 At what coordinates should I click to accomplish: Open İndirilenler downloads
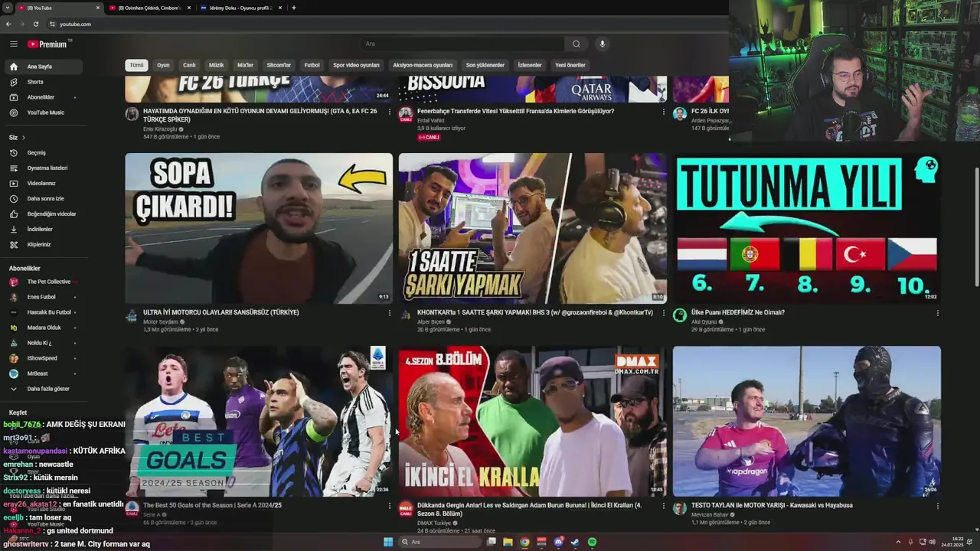[x=43, y=229]
